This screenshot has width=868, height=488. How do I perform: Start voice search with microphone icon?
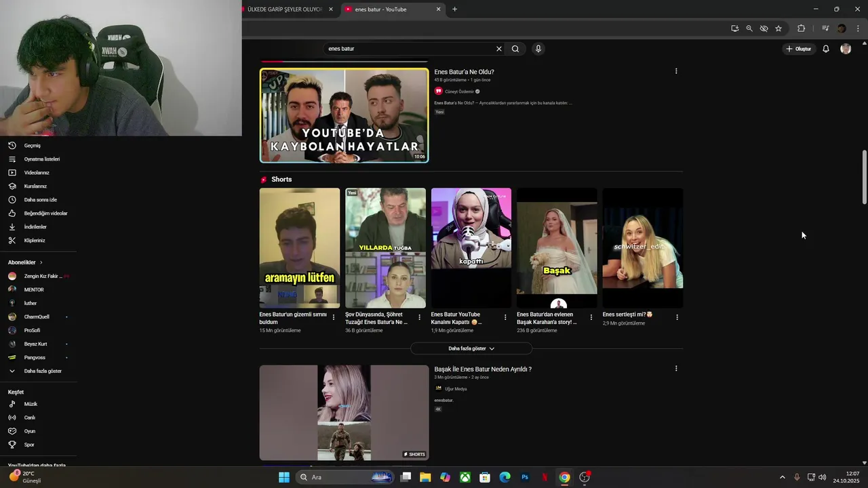(538, 49)
